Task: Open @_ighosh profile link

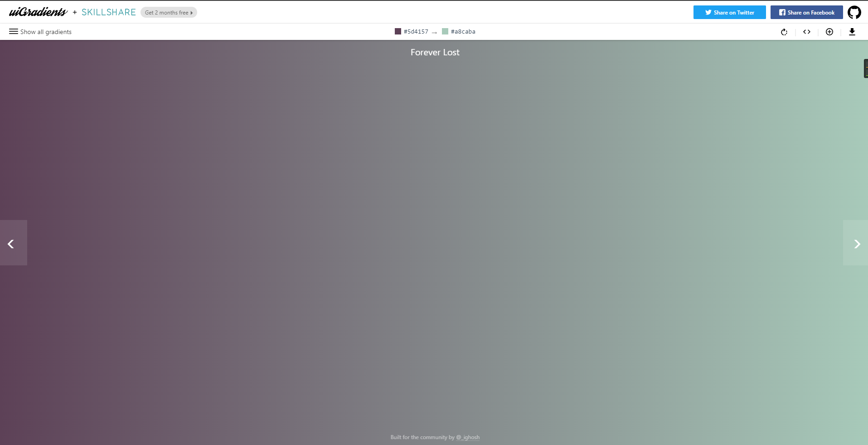Action: [468, 437]
